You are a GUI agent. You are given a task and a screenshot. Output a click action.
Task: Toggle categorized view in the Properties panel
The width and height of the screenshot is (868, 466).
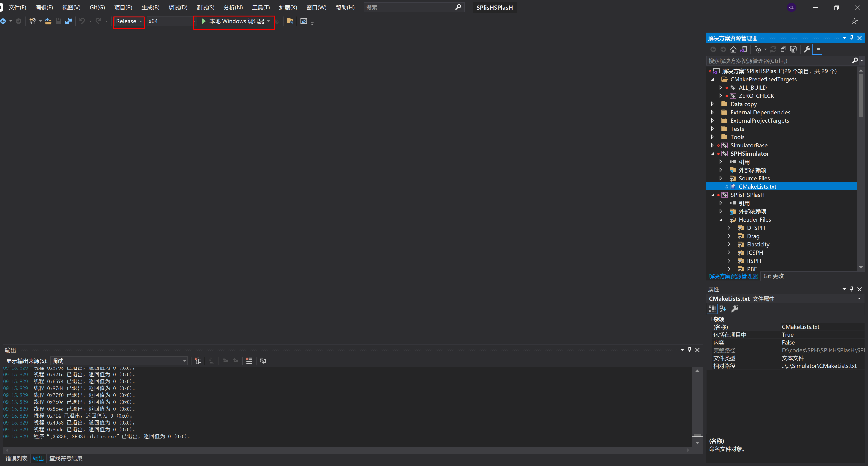click(712, 309)
